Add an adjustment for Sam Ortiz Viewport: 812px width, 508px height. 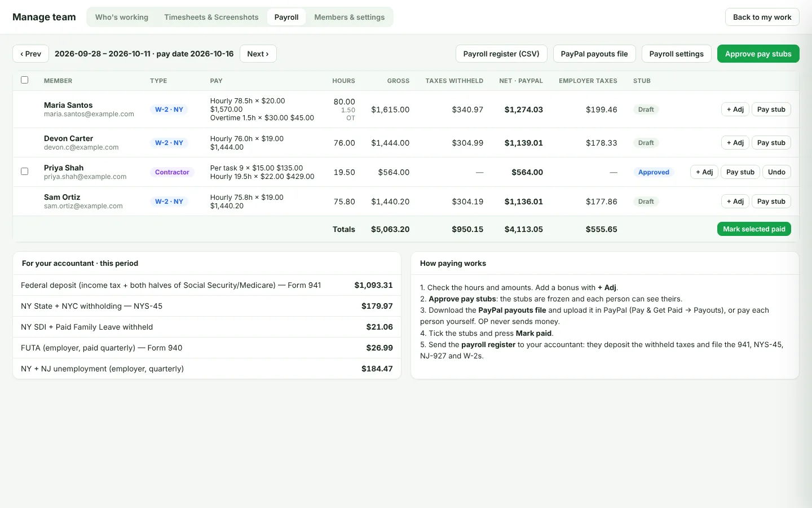point(735,202)
